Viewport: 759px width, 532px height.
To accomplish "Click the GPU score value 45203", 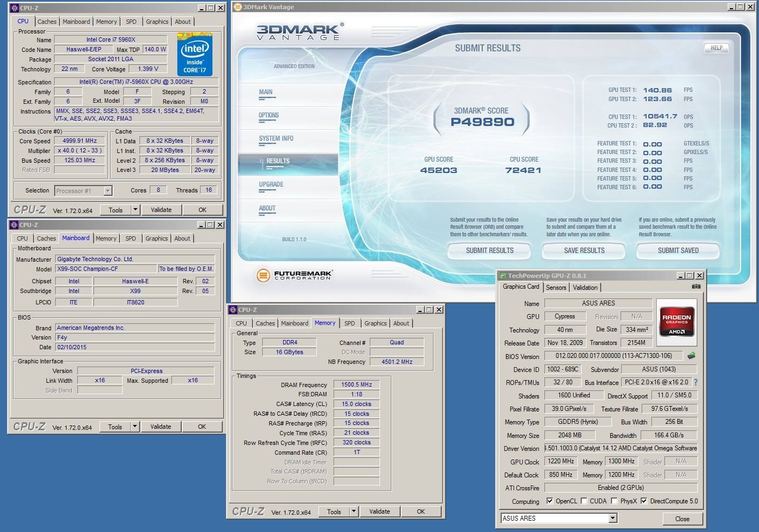I will click(438, 170).
